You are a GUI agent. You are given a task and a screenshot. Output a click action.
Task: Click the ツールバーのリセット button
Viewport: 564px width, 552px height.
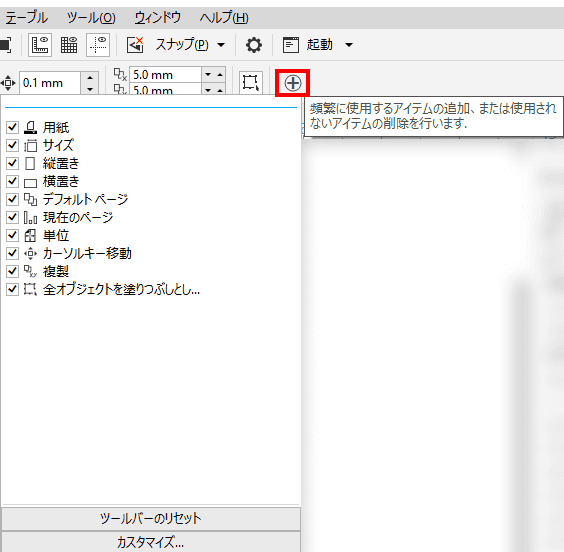point(151,518)
